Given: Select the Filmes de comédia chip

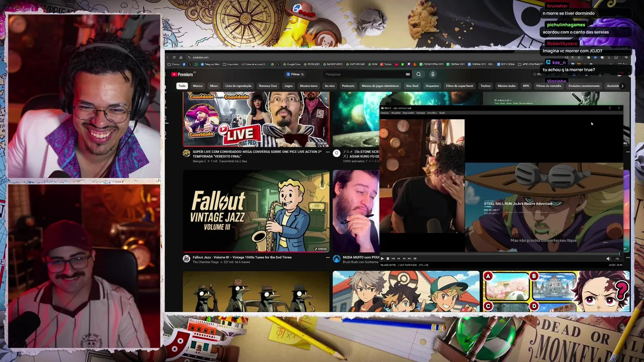Looking at the screenshot, I should click(549, 86).
